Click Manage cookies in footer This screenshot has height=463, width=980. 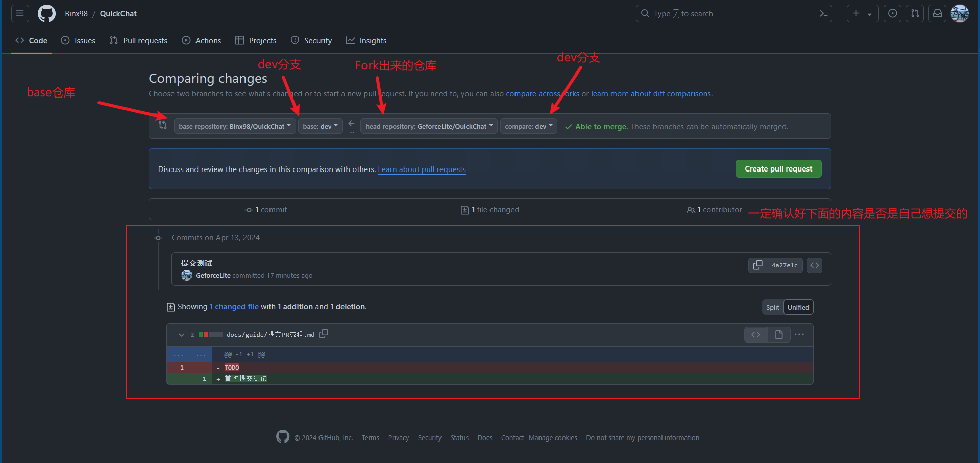coord(553,438)
